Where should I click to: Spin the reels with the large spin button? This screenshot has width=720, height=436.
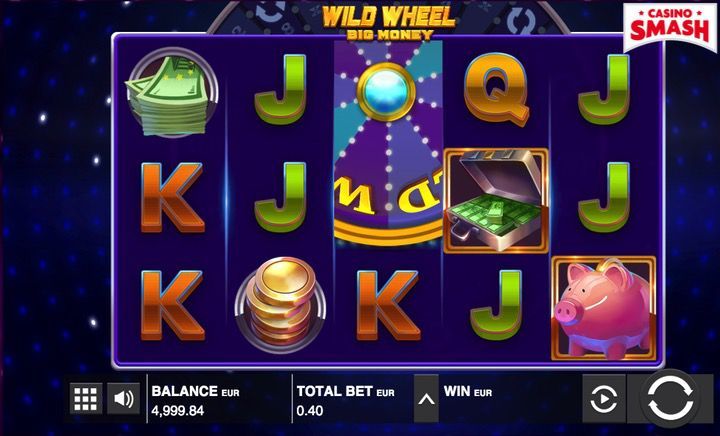coord(669,398)
